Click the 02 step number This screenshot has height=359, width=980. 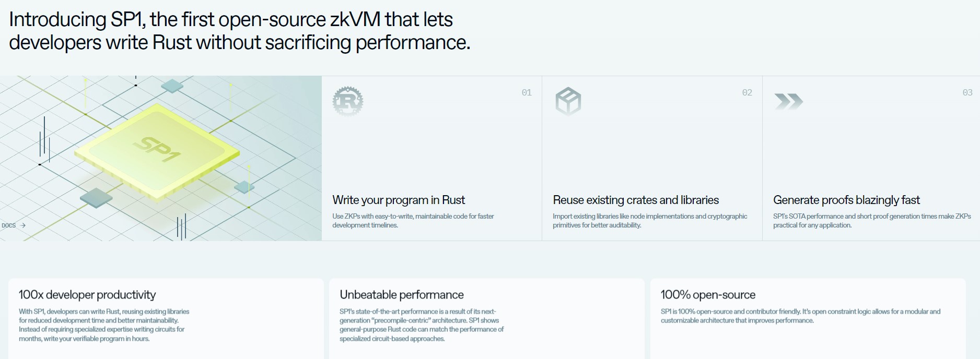pyautogui.click(x=747, y=92)
